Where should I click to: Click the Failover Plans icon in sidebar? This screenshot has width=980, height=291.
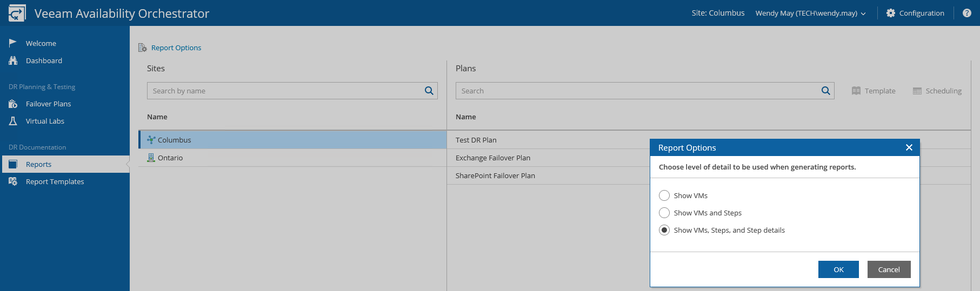(13, 104)
